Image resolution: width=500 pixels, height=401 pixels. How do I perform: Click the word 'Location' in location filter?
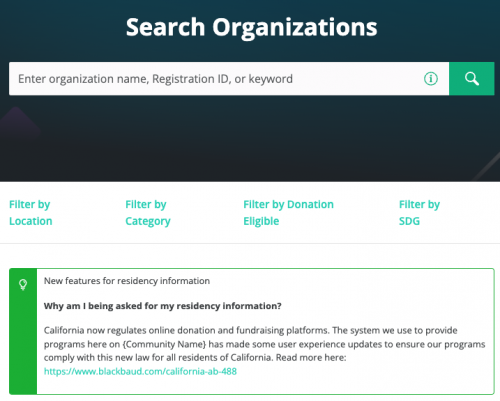coord(31,221)
